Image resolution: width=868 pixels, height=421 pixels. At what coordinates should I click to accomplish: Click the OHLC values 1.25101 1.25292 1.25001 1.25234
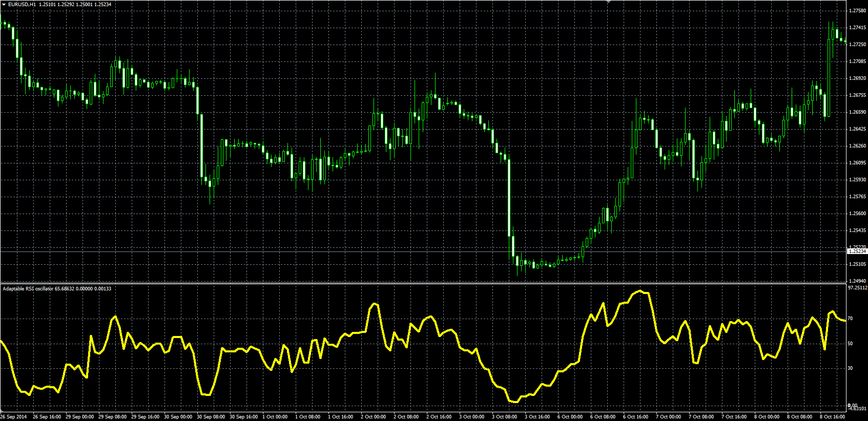click(x=75, y=4)
